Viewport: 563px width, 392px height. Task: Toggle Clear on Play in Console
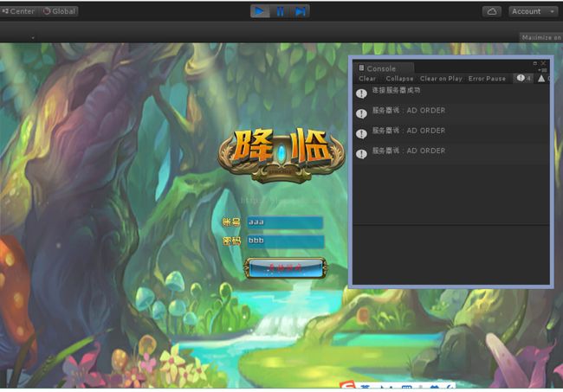coord(441,79)
